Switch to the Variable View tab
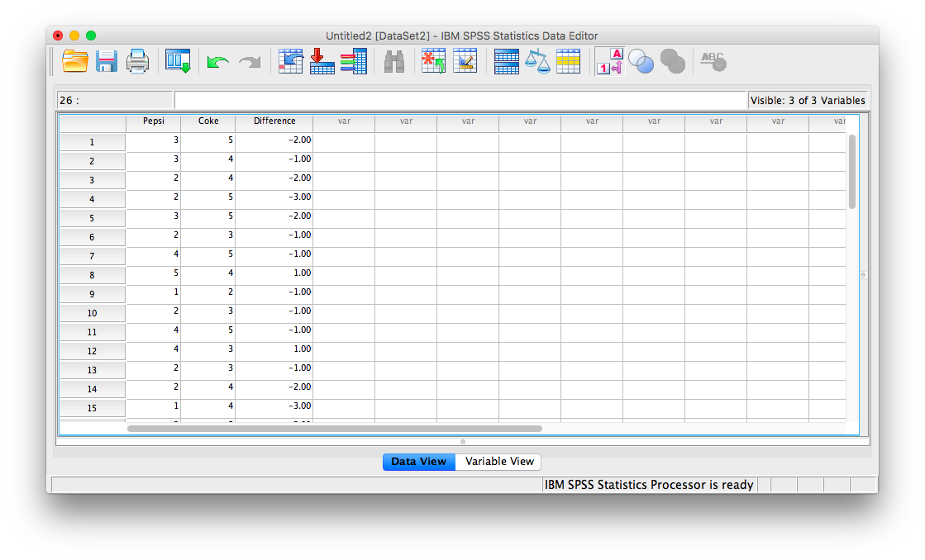This screenshot has height=560, width=925. coord(499,462)
